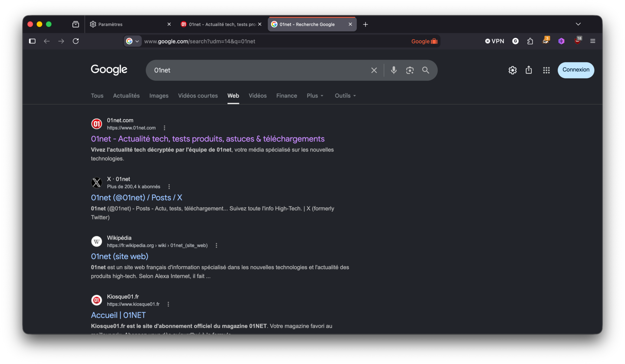Open the tab overview icon in the tab bar
The height and width of the screenshot is (364, 625).
point(76,24)
